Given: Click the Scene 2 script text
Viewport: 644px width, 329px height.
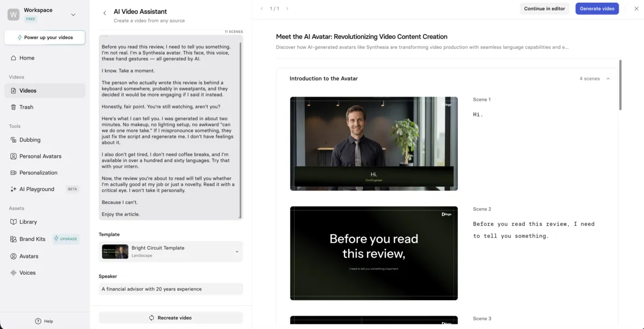Looking at the screenshot, I should pyautogui.click(x=533, y=230).
